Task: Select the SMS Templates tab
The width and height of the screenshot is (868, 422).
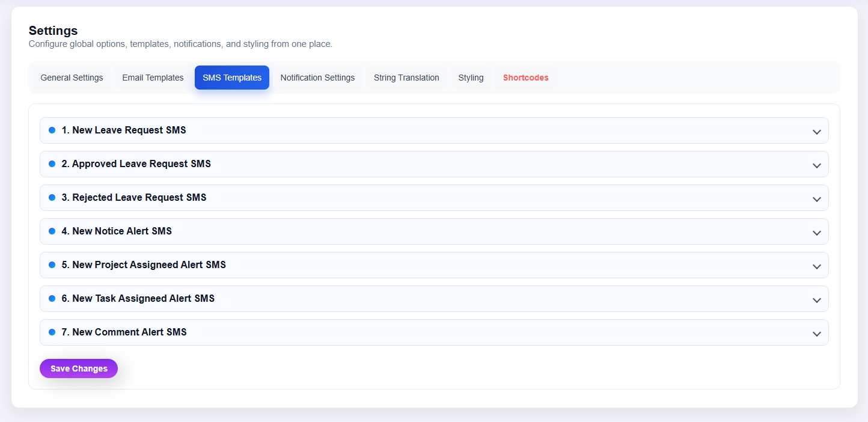Action: 232,78
